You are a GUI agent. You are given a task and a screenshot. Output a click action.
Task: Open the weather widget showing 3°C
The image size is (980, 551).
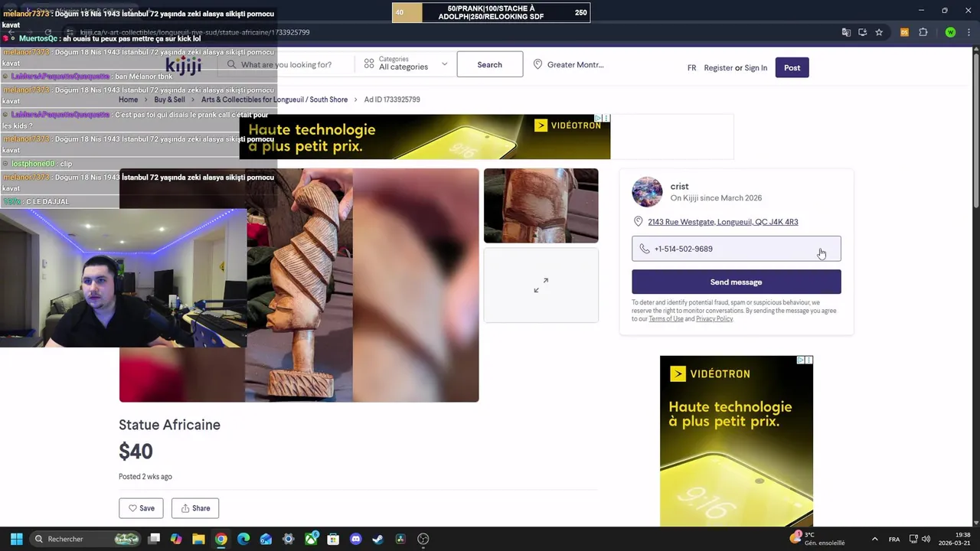pyautogui.click(x=817, y=539)
